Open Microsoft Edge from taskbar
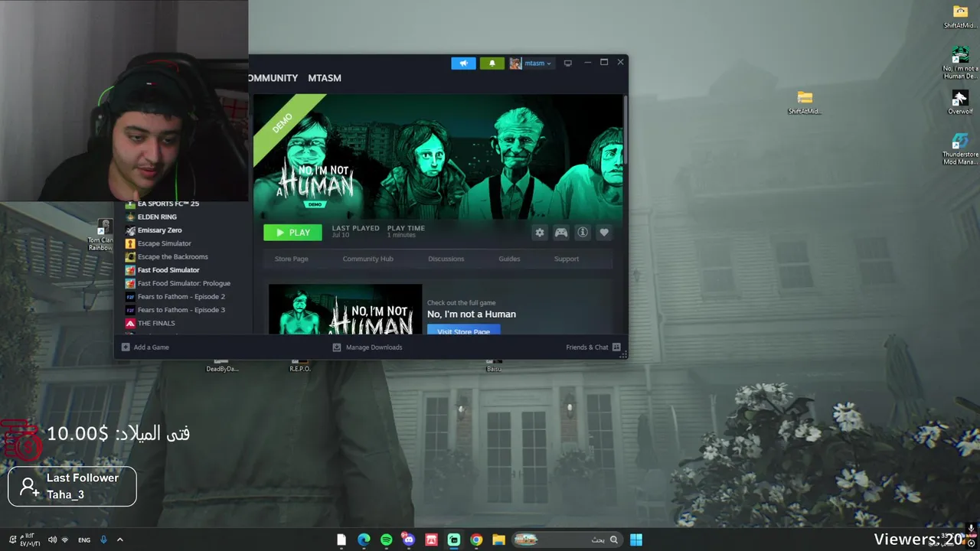Viewport: 980px width, 551px height. point(364,540)
